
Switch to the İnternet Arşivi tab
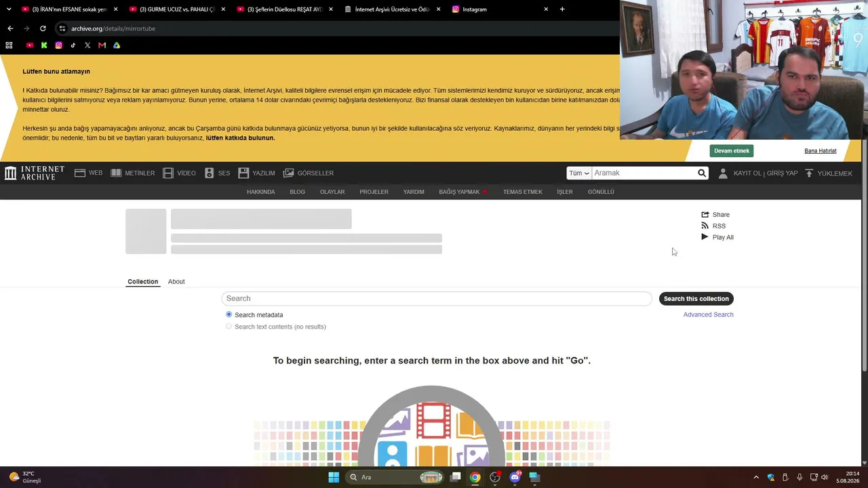[x=393, y=9]
